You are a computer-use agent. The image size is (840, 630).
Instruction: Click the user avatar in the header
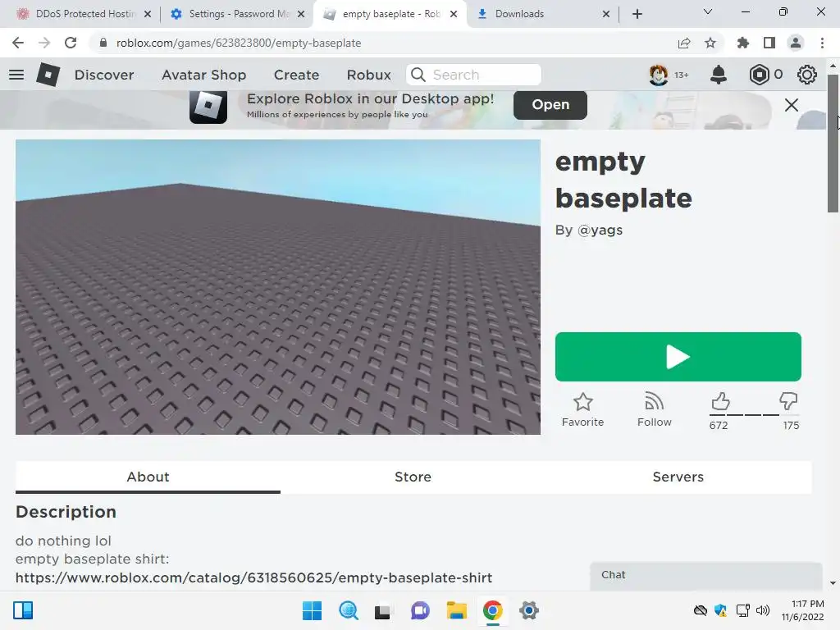point(659,75)
